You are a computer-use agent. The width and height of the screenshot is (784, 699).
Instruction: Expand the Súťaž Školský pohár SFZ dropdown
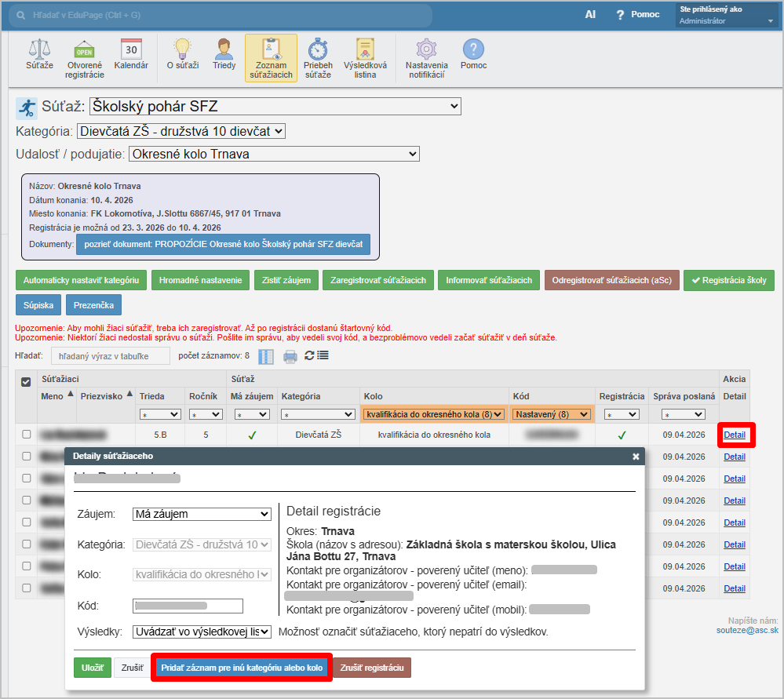[x=275, y=107]
